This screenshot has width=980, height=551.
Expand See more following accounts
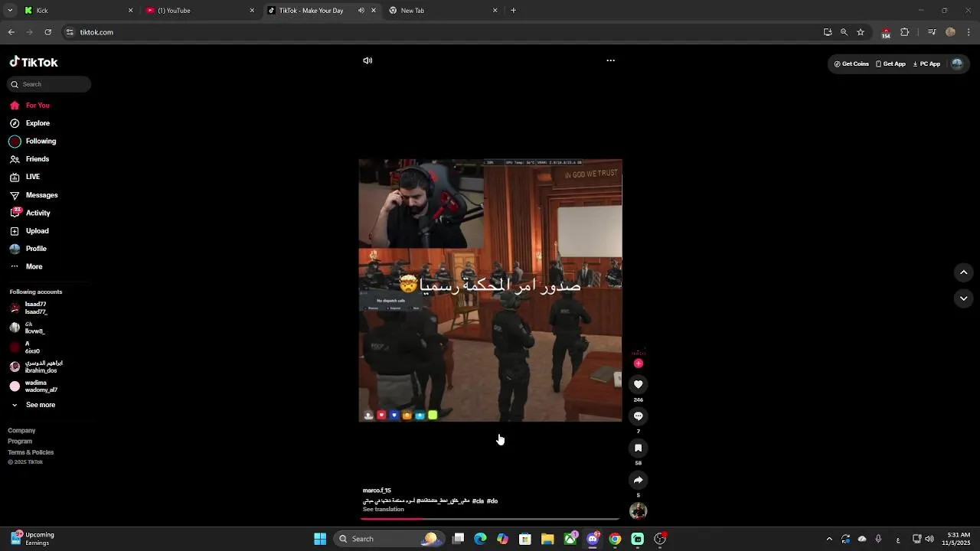(x=33, y=405)
